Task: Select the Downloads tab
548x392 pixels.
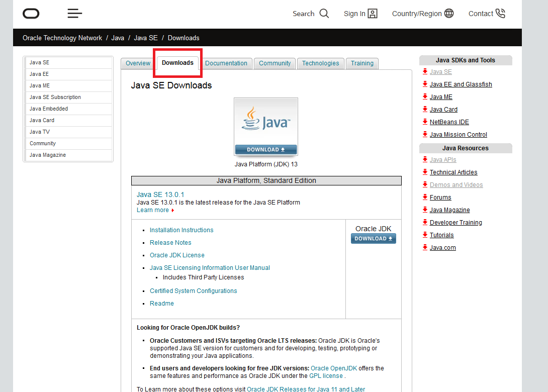Action: click(x=177, y=63)
